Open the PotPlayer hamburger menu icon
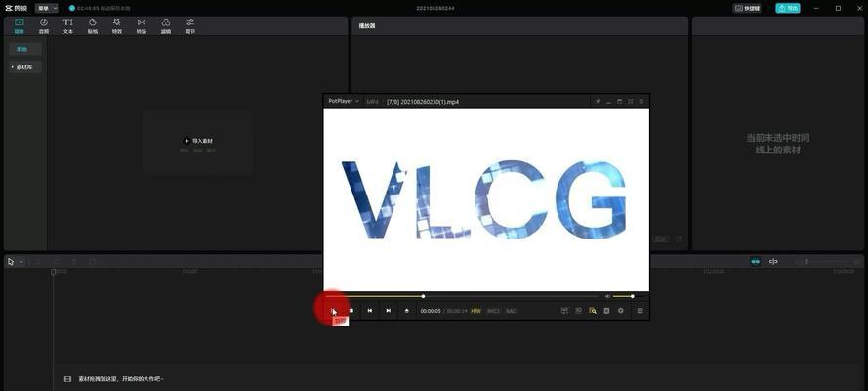The height and width of the screenshot is (391, 868). (x=640, y=311)
